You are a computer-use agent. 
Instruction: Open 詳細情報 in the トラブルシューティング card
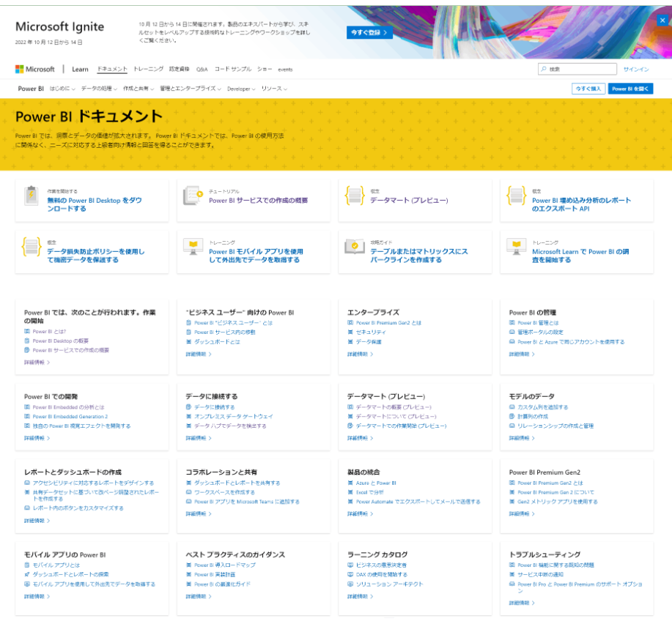[x=522, y=603]
